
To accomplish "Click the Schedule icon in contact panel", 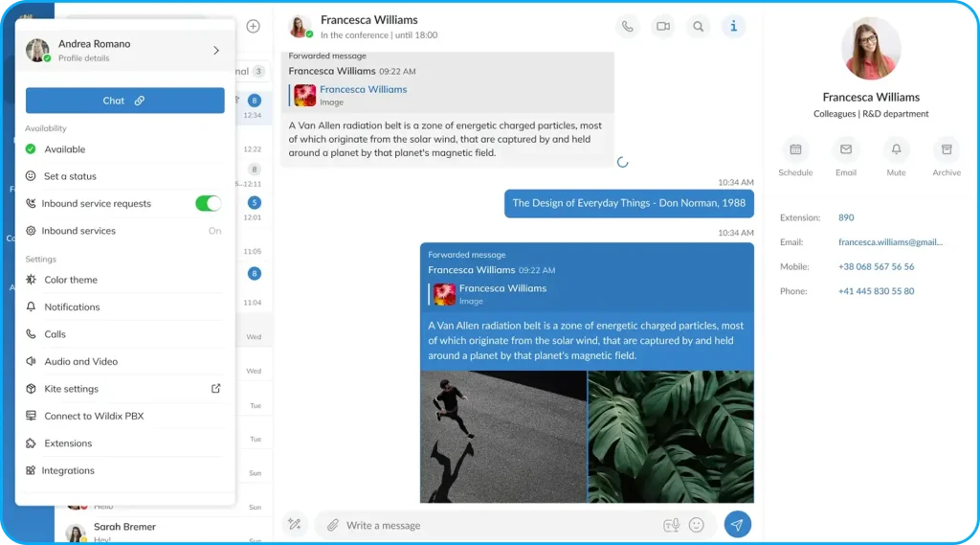I will click(795, 150).
